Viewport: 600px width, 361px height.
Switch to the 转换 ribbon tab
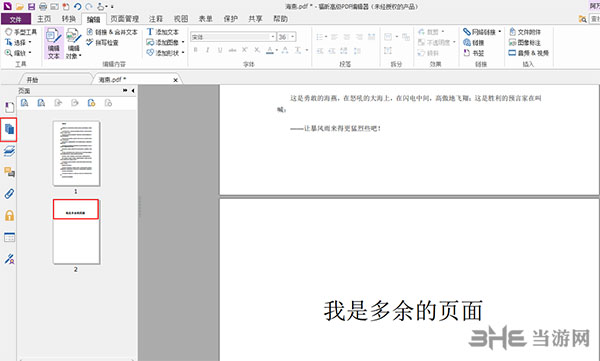tap(69, 19)
